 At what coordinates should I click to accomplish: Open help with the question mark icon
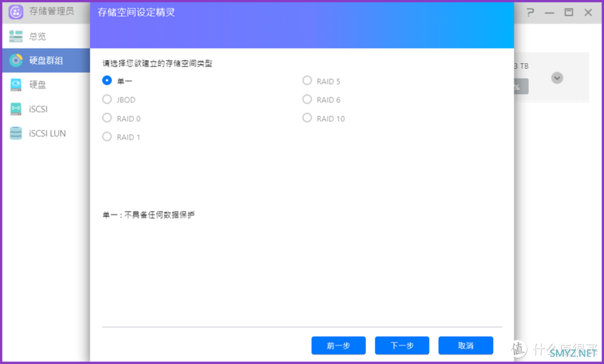[530, 12]
